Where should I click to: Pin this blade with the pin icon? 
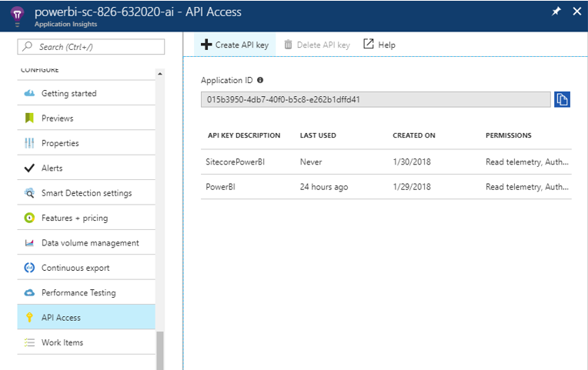click(556, 12)
